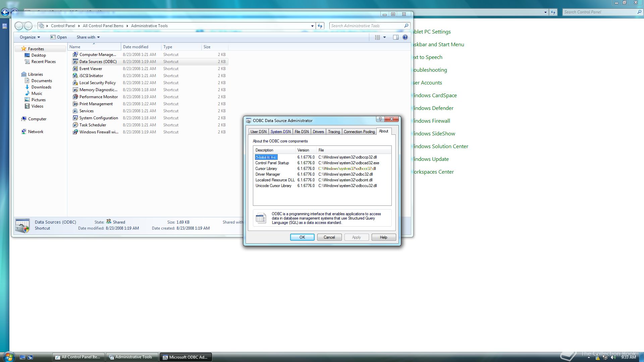This screenshot has height=362, width=644.
Task: Open the Windows Firewall link in Control Panel
Action: (431, 121)
